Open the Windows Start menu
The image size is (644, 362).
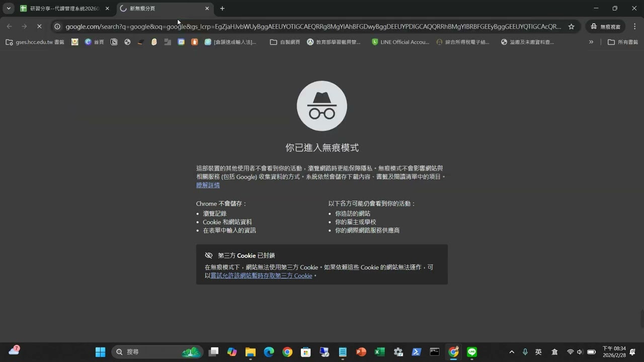(x=100, y=352)
